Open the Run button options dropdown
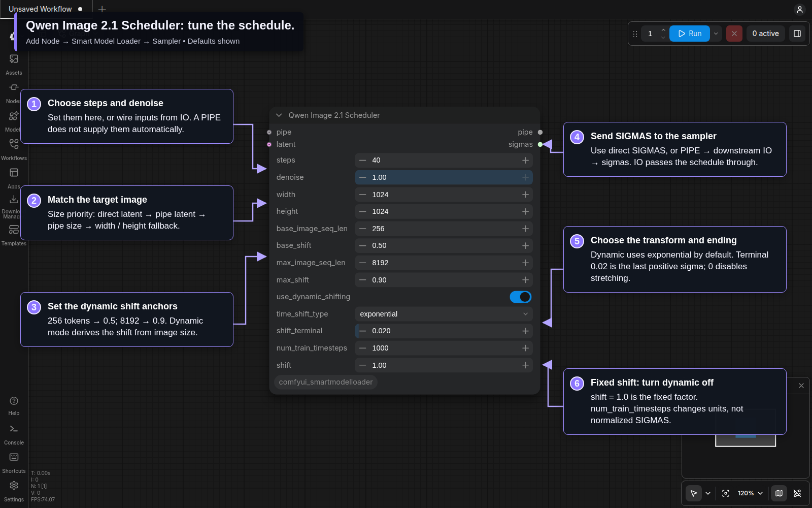 click(x=716, y=34)
